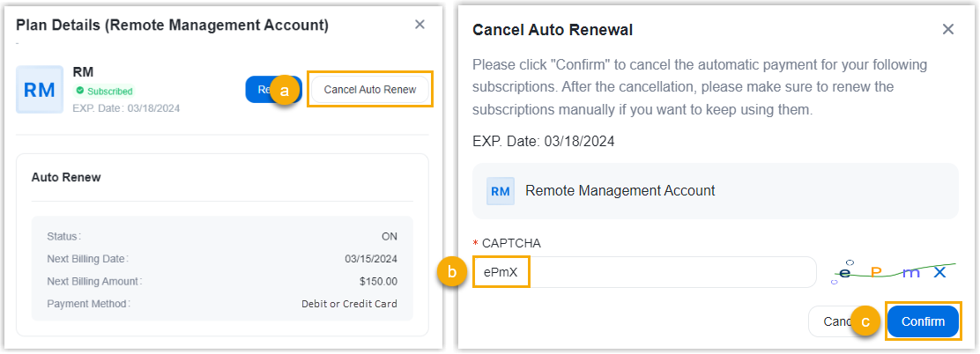Close the Plan Details dialog
980x354 pixels.
coord(419,25)
